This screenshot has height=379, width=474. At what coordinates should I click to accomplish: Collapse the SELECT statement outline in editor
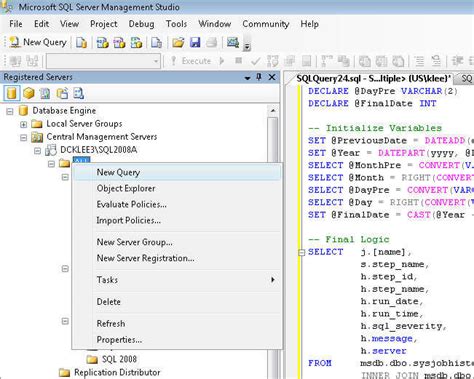[301, 253]
